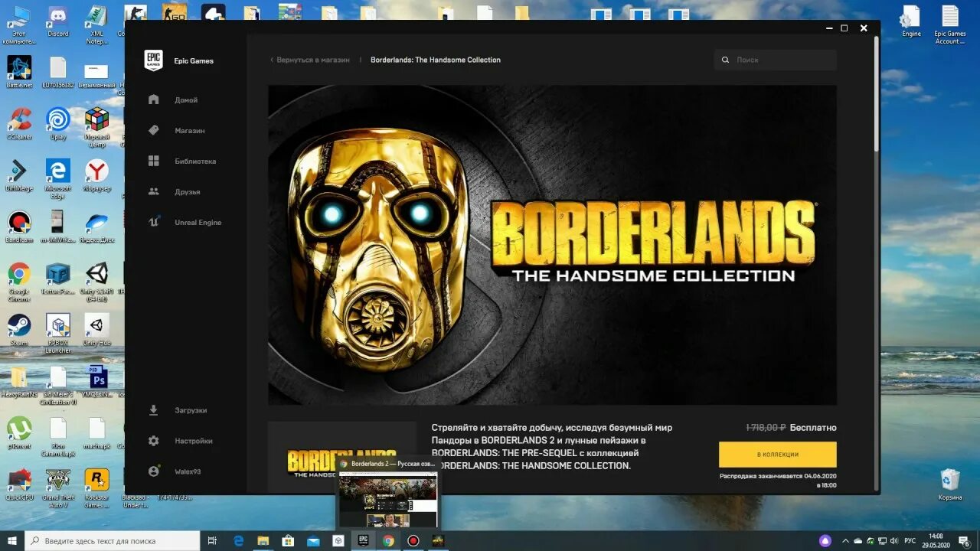The image size is (980, 551).
Task: Switch the РУС input language indicator
Action: click(x=910, y=541)
